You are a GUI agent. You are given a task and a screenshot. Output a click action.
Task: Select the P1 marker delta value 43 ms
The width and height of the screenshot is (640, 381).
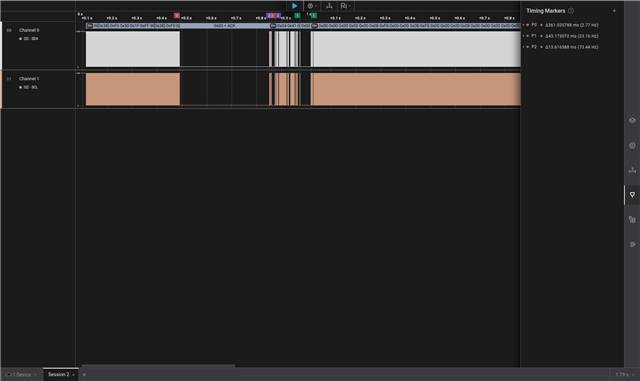(x=571, y=36)
